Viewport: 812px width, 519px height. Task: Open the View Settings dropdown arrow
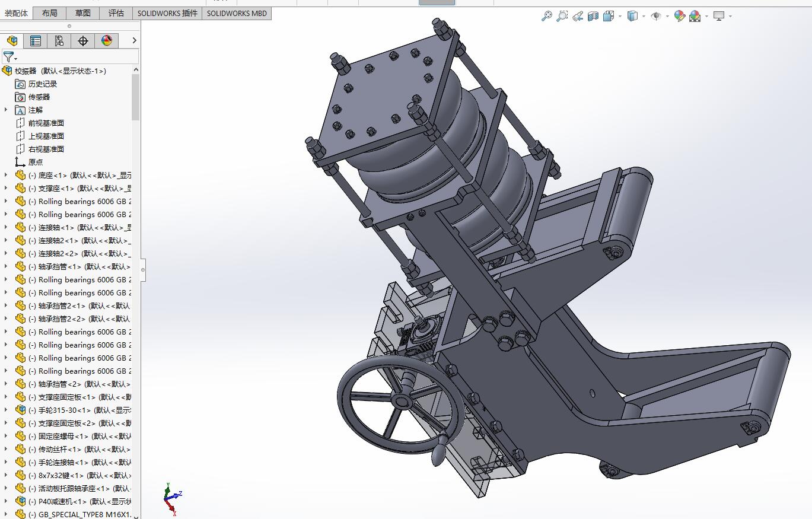click(730, 16)
